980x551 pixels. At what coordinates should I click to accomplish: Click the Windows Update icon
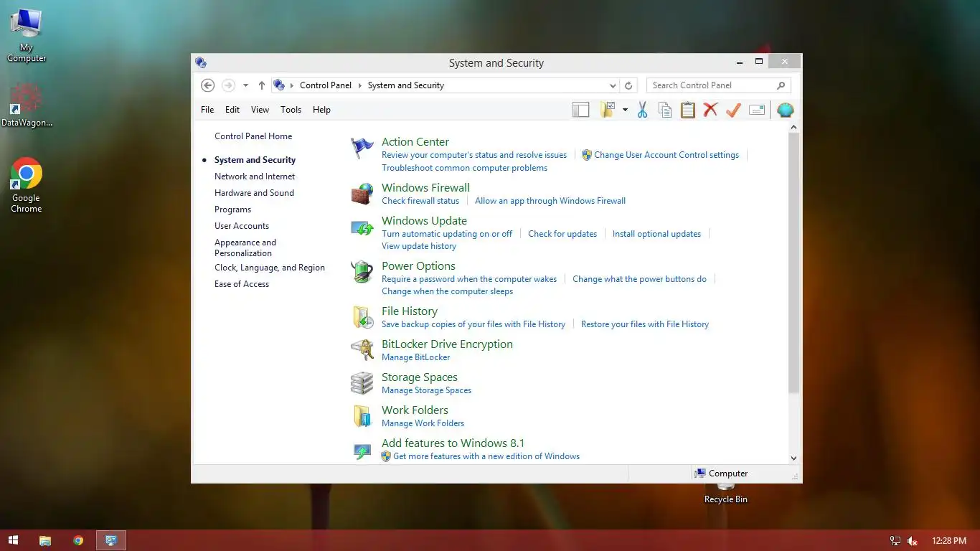(362, 228)
